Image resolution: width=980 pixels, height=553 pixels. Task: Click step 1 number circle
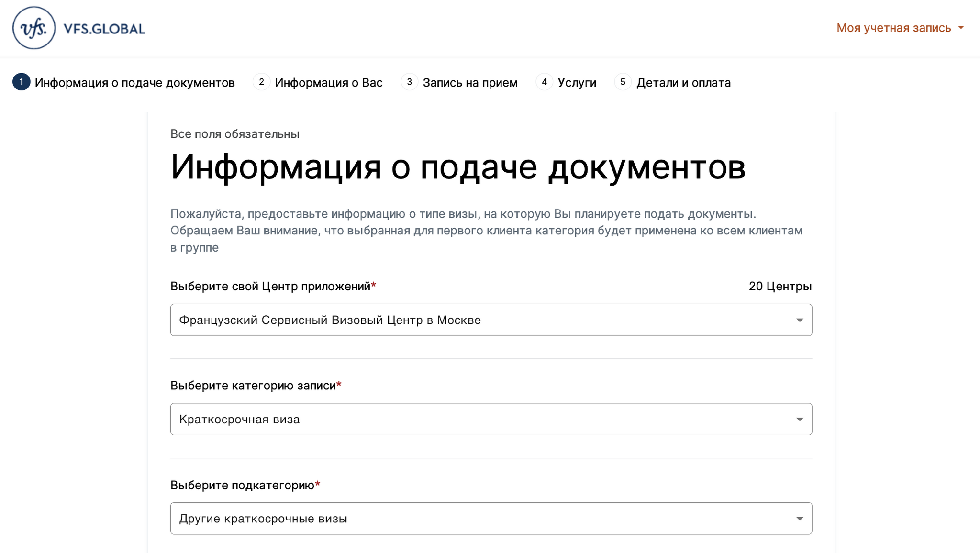point(21,82)
